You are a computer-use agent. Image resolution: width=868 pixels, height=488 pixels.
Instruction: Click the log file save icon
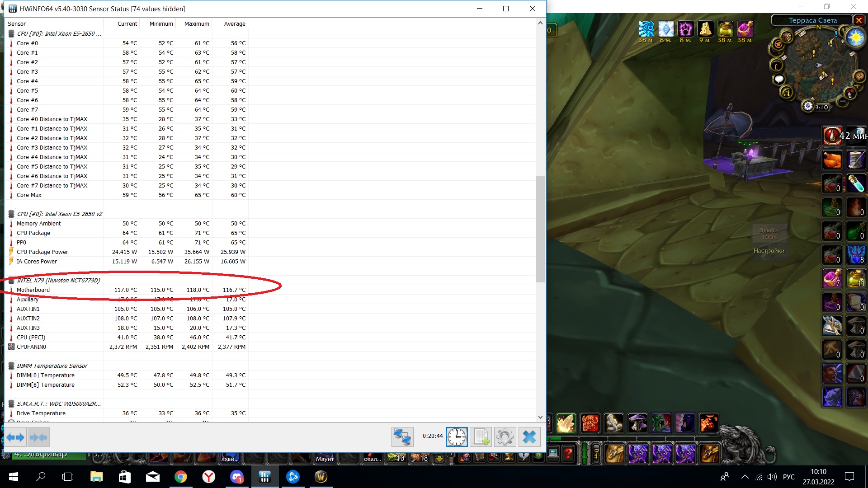pyautogui.click(x=481, y=437)
